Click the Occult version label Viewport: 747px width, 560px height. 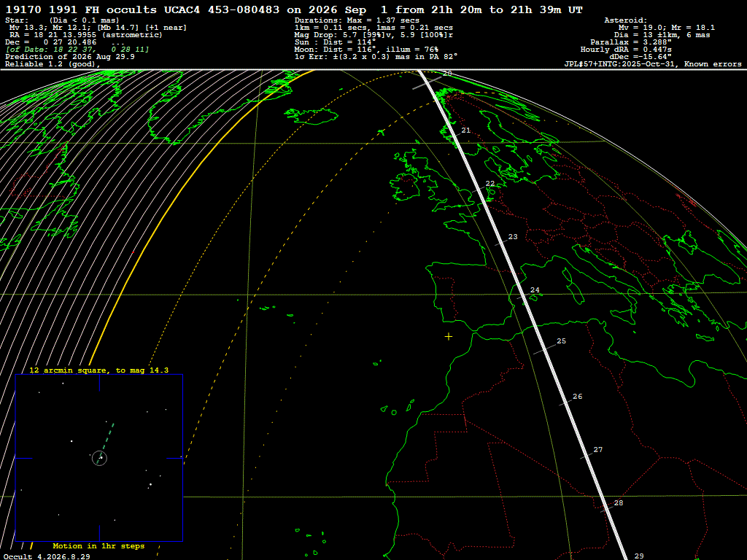(x=47, y=556)
